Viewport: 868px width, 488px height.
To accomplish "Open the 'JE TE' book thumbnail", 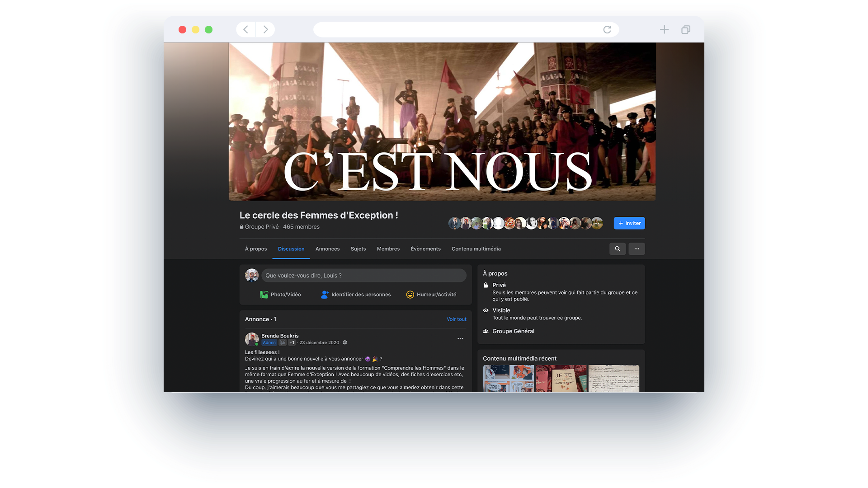I will [561, 379].
